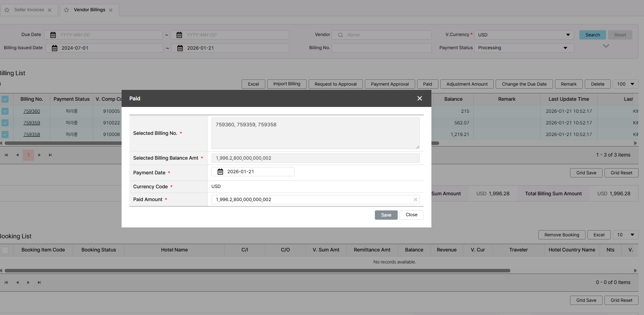This screenshot has width=644, height=315.
Task: Close the Seller Invoices tab
Action: 50,10
